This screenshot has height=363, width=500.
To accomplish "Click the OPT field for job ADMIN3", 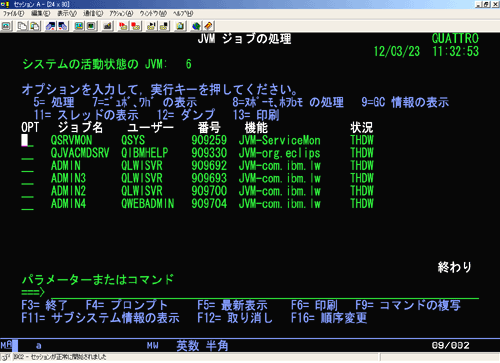I will (x=27, y=178).
